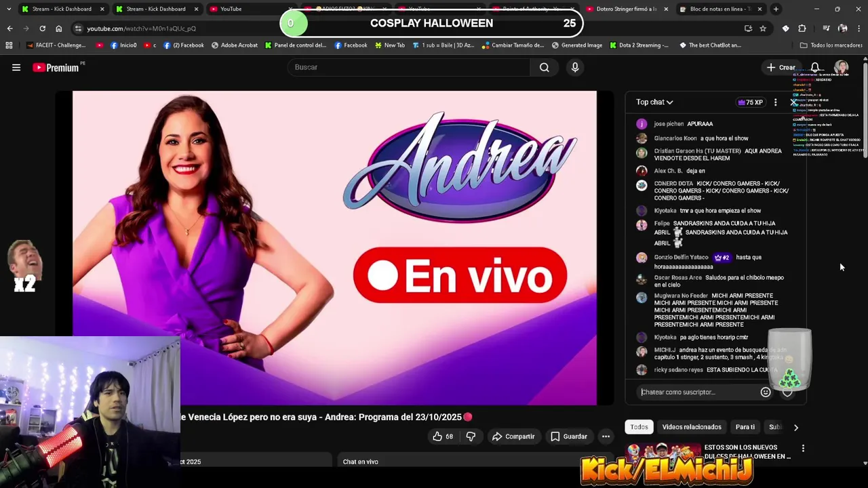Open the browser extensions puzzle icon
Viewport: 868px width, 488px height.
[x=802, y=28]
